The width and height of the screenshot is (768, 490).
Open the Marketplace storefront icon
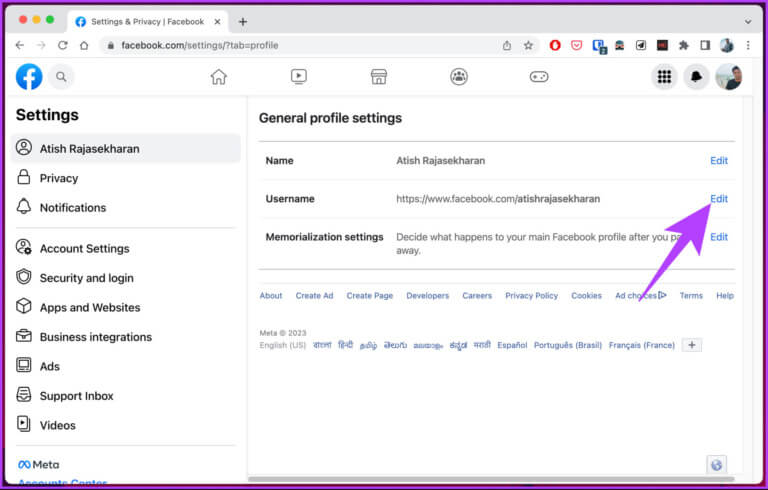(x=379, y=77)
